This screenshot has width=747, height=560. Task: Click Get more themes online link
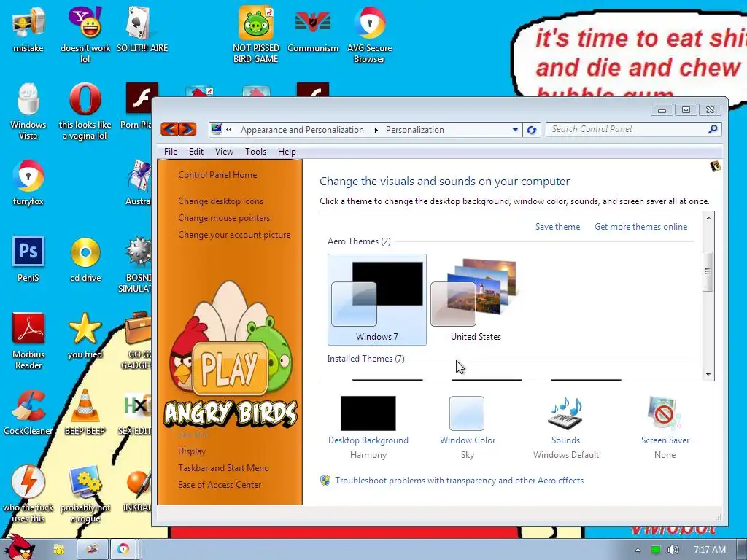[640, 227]
